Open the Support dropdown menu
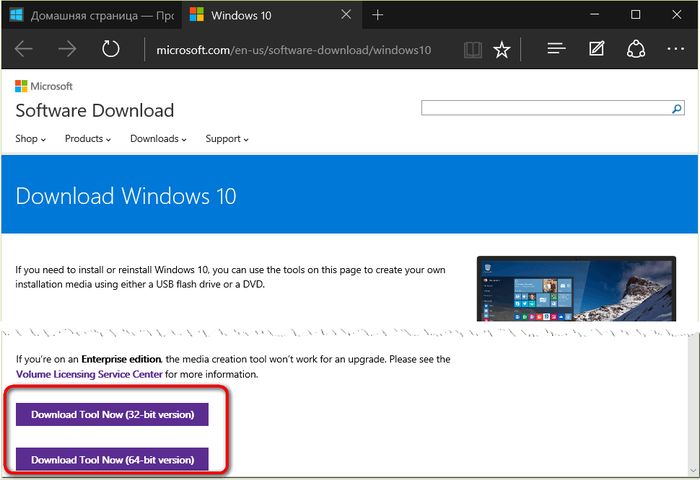700x480 pixels. coord(227,139)
